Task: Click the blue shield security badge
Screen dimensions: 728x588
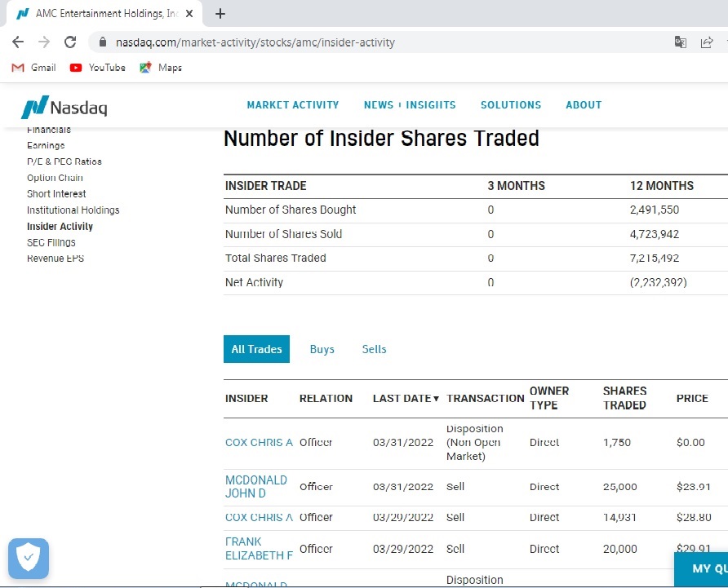Action: tap(29, 559)
